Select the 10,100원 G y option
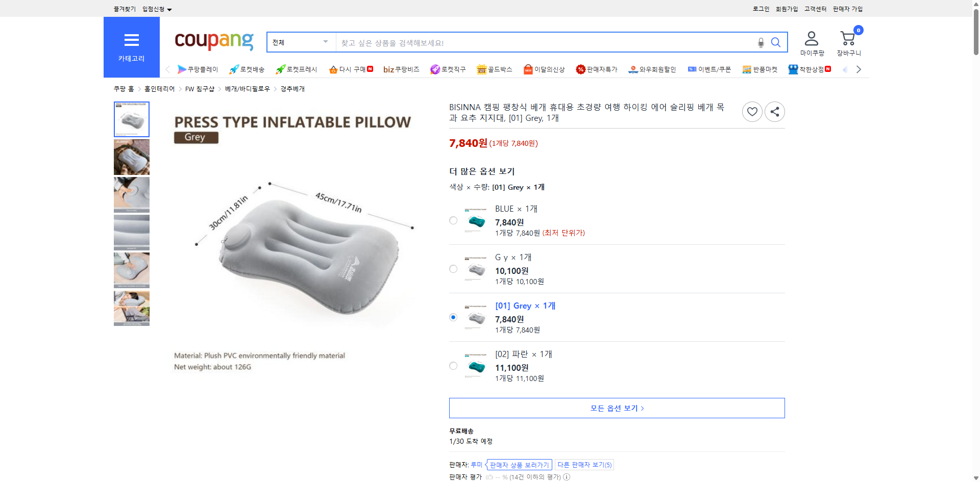Image resolution: width=980 pixels, height=482 pixels. coord(453,268)
